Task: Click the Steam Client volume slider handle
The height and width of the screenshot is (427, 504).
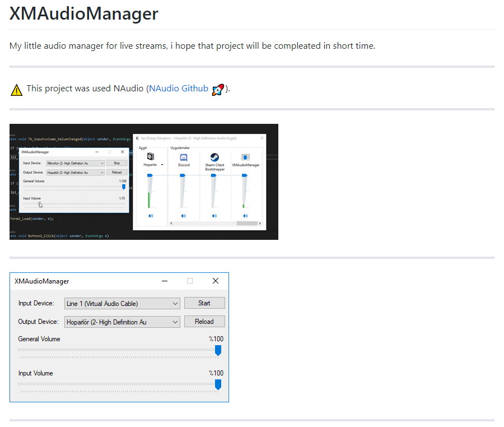Action: pyautogui.click(x=213, y=175)
